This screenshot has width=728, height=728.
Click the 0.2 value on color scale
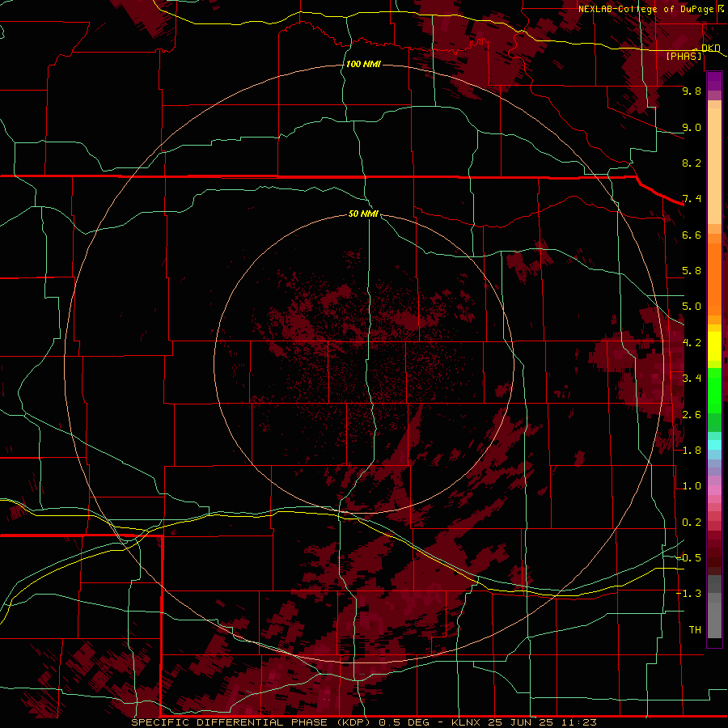(692, 523)
